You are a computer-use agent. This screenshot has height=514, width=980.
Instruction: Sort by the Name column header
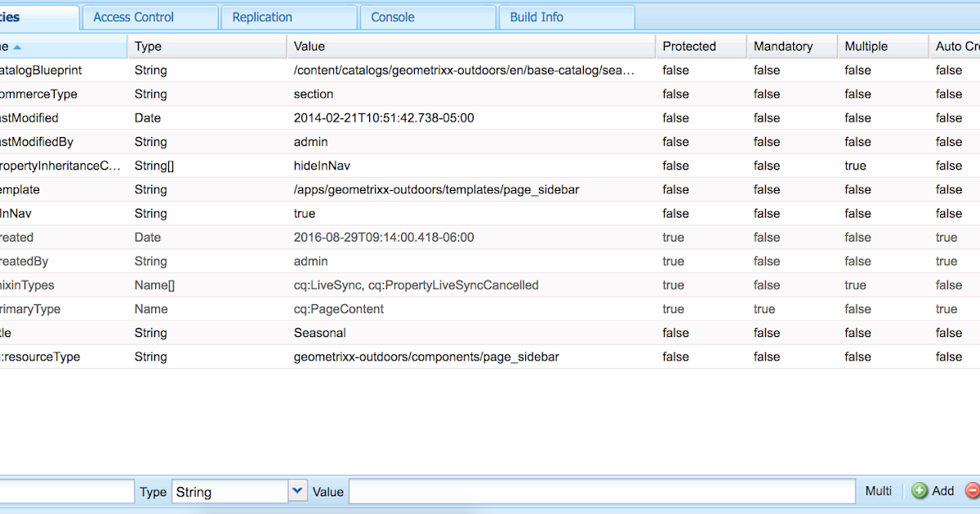click(x=33, y=47)
